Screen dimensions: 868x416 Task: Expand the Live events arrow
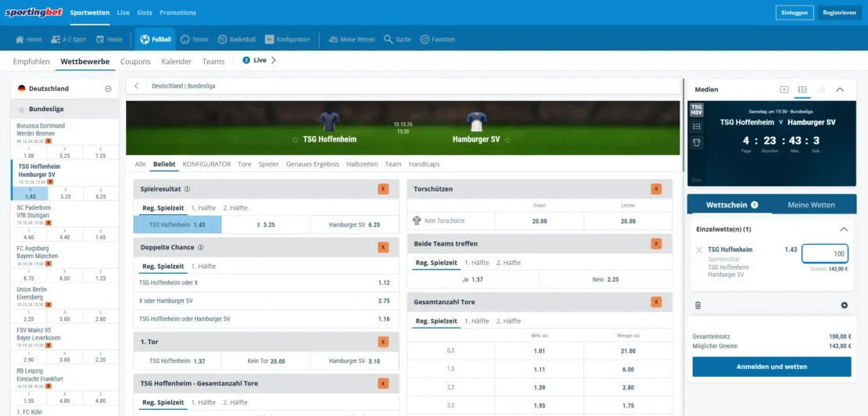[274, 60]
